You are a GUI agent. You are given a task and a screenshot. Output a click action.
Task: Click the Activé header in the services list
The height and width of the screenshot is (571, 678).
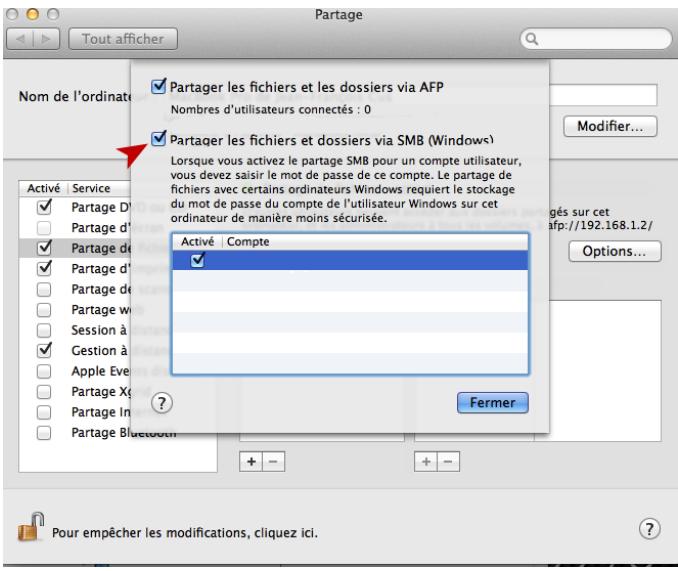43,188
